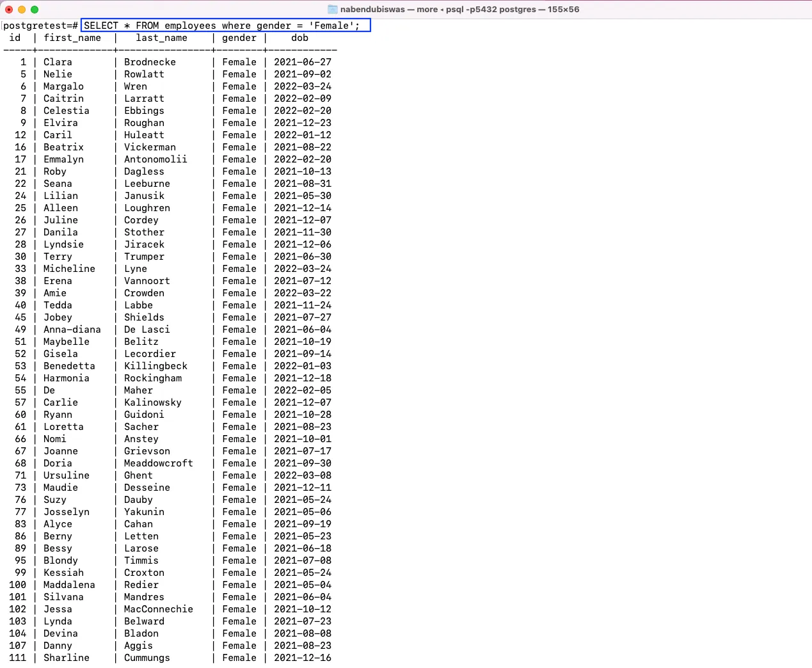The width and height of the screenshot is (812, 668).
Task: Select first name 'Nelie'
Action: point(58,74)
